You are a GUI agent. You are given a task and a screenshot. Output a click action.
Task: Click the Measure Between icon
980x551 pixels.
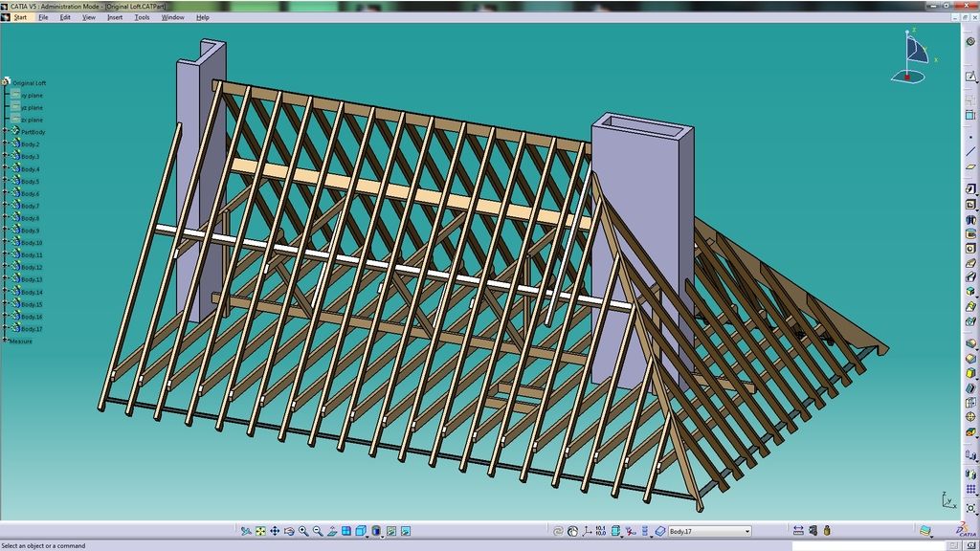[798, 531]
